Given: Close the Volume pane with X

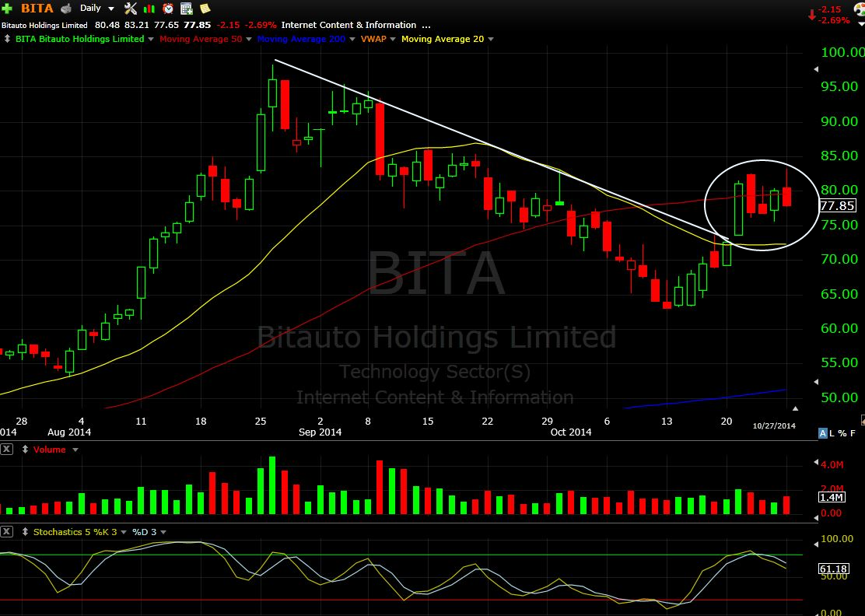Looking at the screenshot, I should point(6,450).
